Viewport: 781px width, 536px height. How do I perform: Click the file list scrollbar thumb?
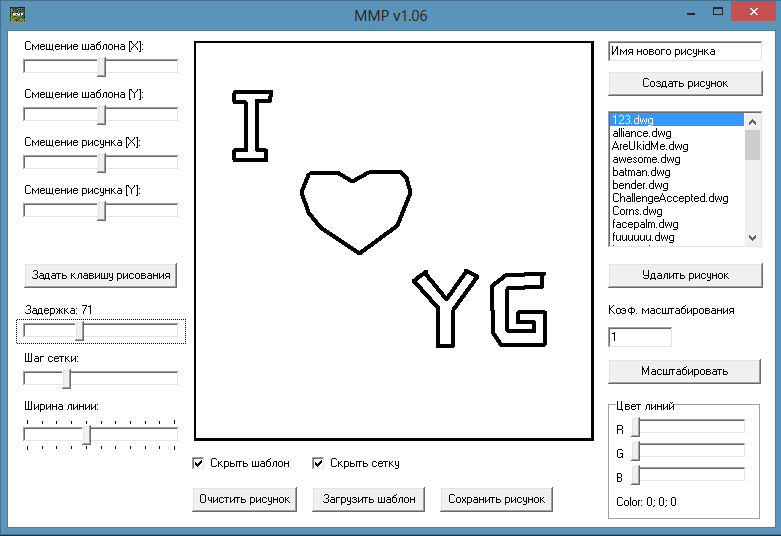click(x=753, y=145)
